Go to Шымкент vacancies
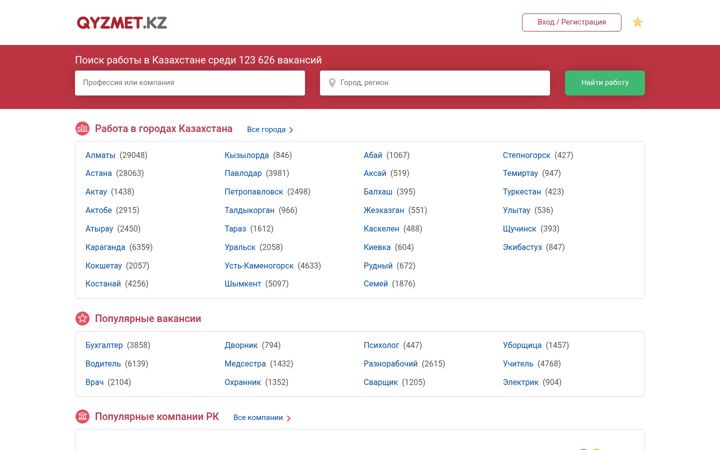This screenshot has height=450, width=720. (x=242, y=284)
